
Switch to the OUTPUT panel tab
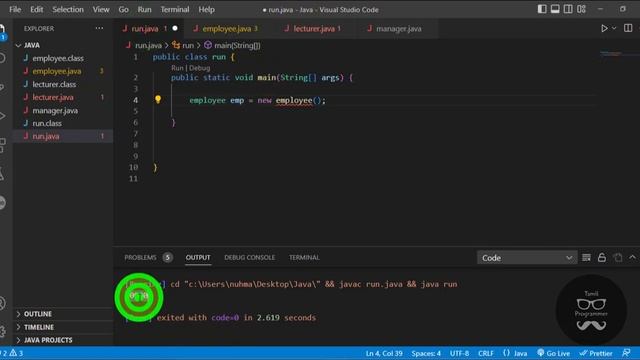(198, 258)
